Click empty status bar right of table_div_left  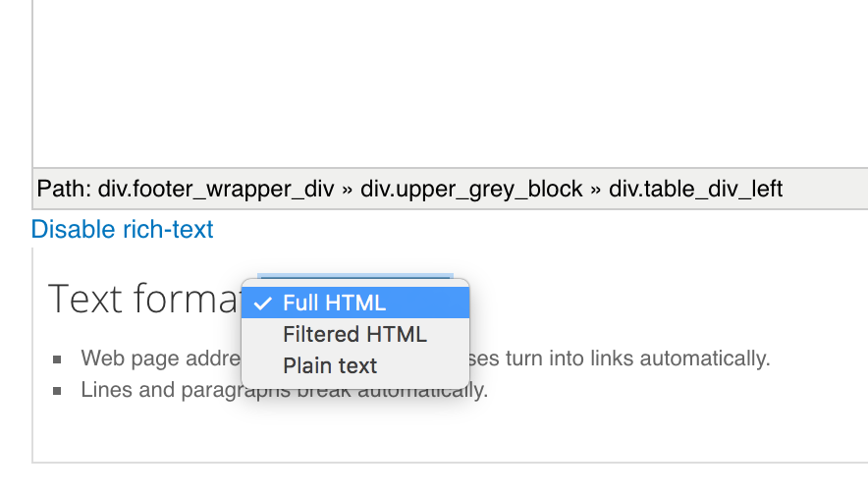pos(825,190)
